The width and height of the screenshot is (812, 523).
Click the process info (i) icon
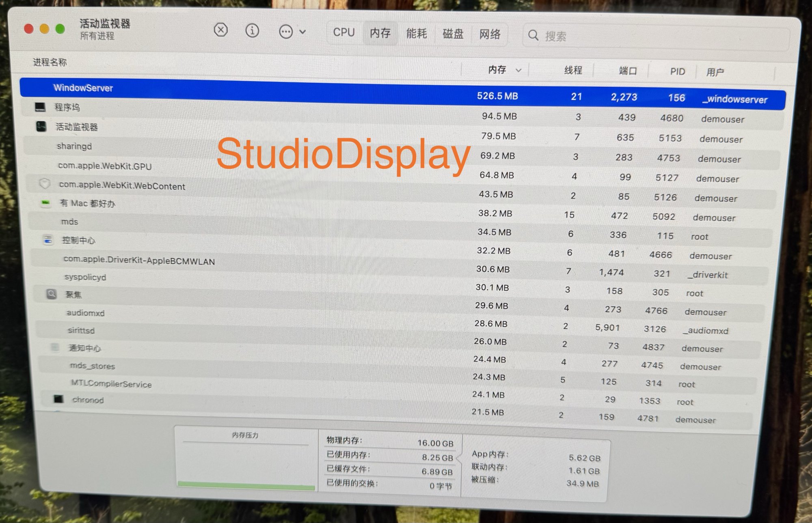pyautogui.click(x=252, y=31)
